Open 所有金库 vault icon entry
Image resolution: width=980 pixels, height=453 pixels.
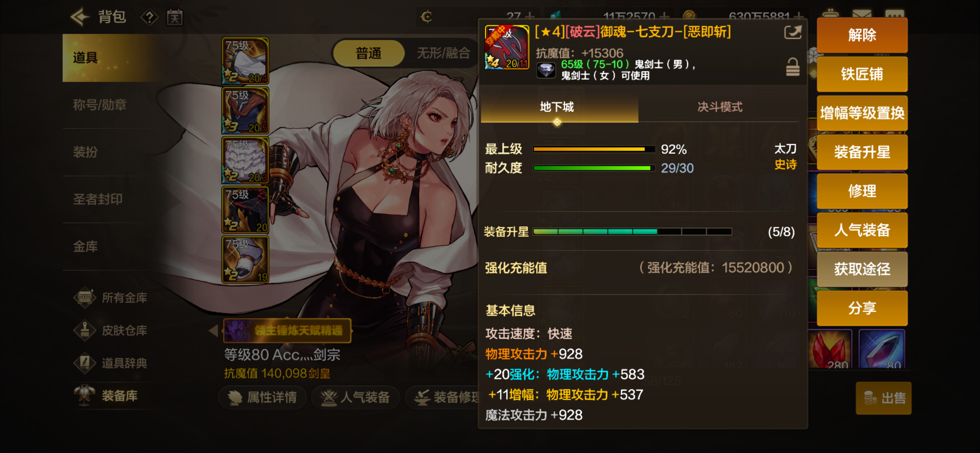pyautogui.click(x=111, y=298)
